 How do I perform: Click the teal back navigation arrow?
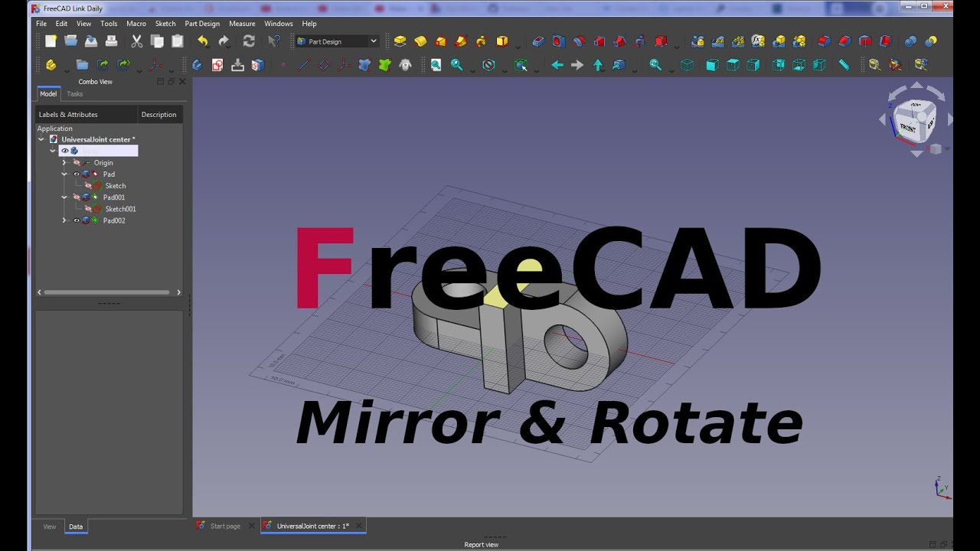pyautogui.click(x=557, y=65)
